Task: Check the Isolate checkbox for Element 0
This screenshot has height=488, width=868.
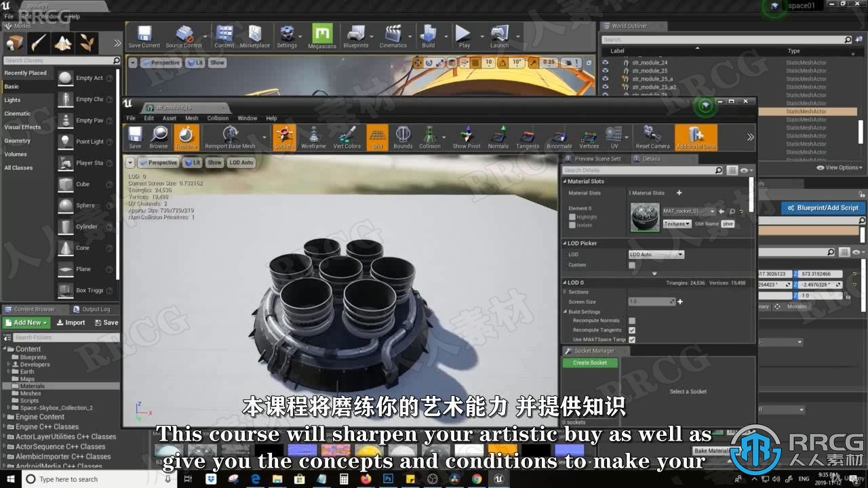Action: pos(572,224)
